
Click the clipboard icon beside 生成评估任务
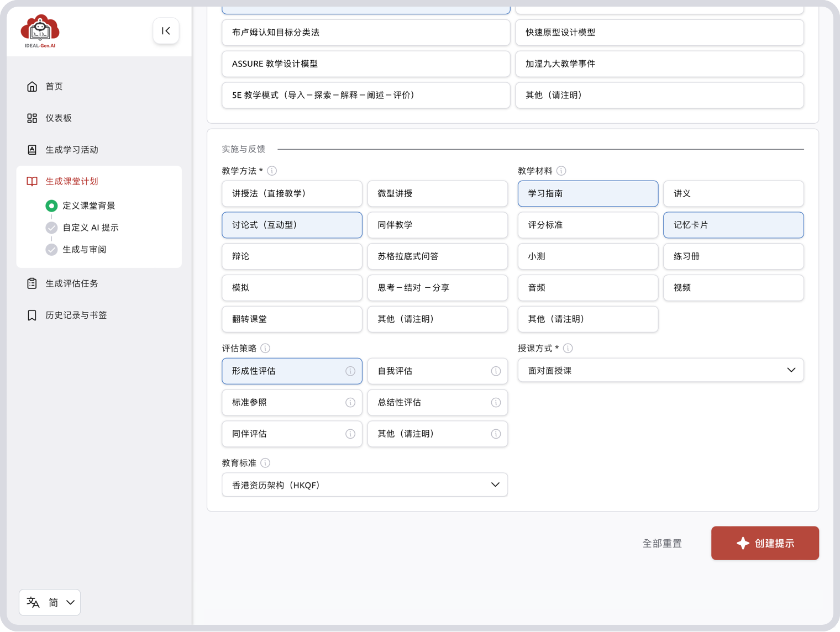point(32,283)
